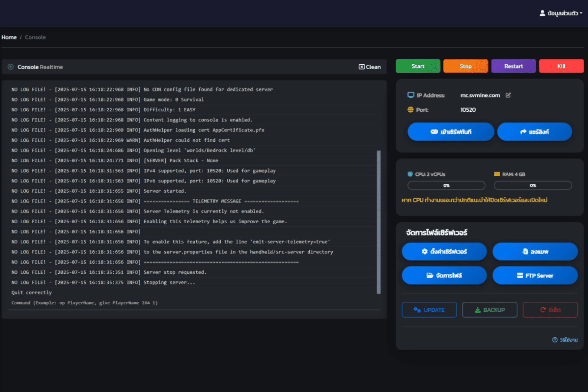Screen dimensions: 588x392
Task: Click the monitor icon next to IP Address
Action: pos(411,95)
